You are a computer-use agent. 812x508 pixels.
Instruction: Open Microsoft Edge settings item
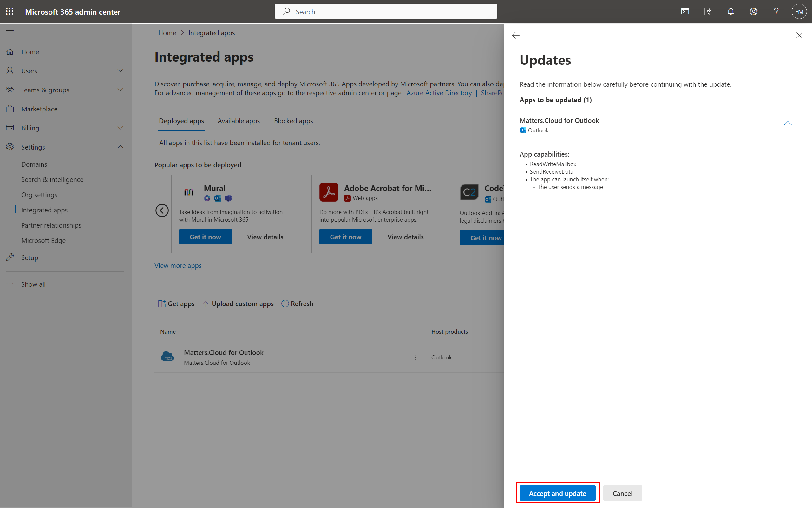(x=43, y=241)
